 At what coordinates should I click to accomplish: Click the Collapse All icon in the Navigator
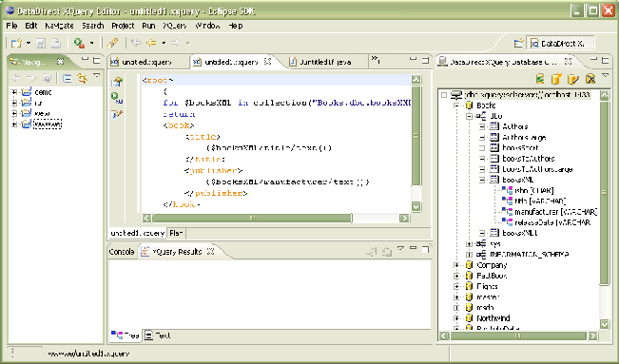tap(68, 79)
